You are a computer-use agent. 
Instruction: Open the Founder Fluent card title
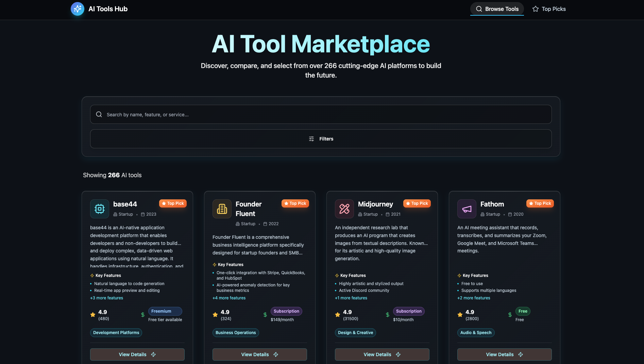(249, 209)
